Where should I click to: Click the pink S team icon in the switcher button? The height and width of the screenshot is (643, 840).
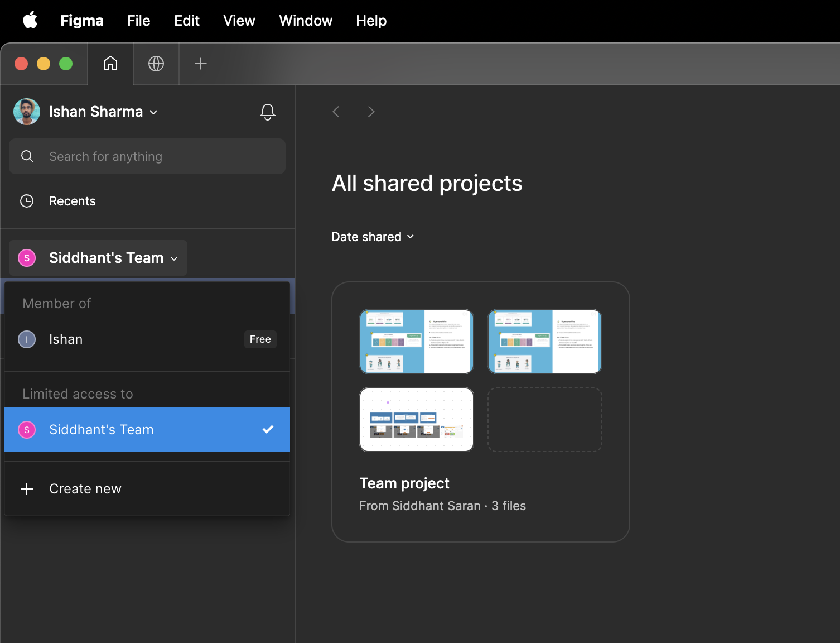point(27,258)
